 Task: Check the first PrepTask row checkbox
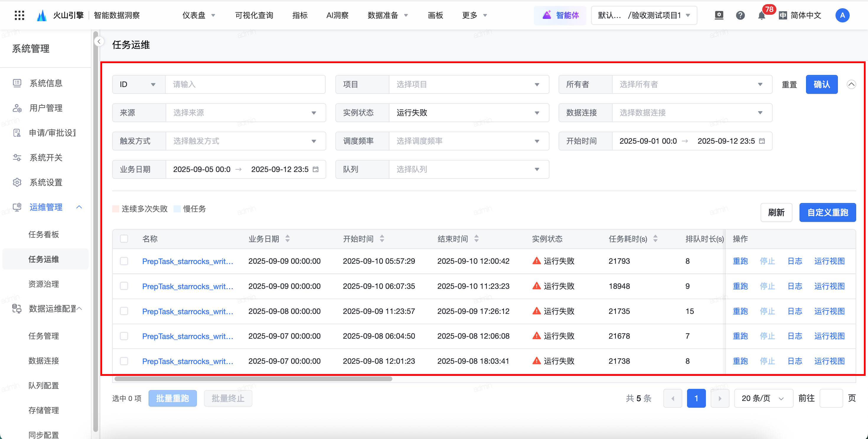tap(124, 261)
